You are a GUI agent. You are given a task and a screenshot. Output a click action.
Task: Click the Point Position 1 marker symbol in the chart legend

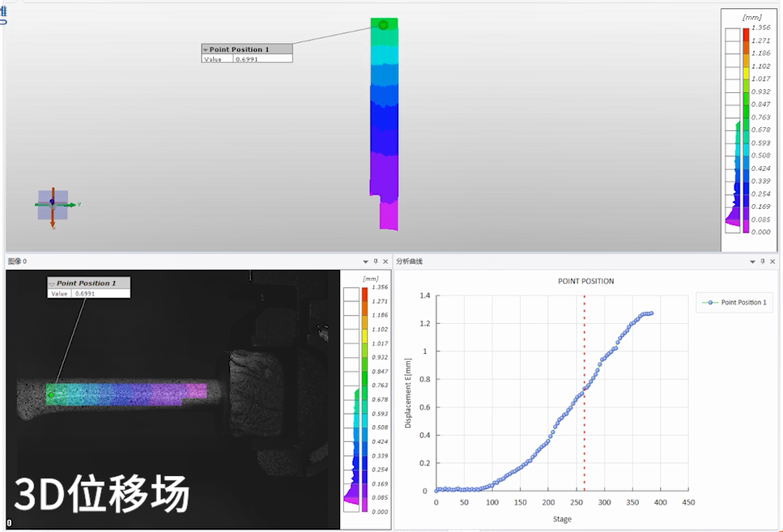tap(710, 302)
